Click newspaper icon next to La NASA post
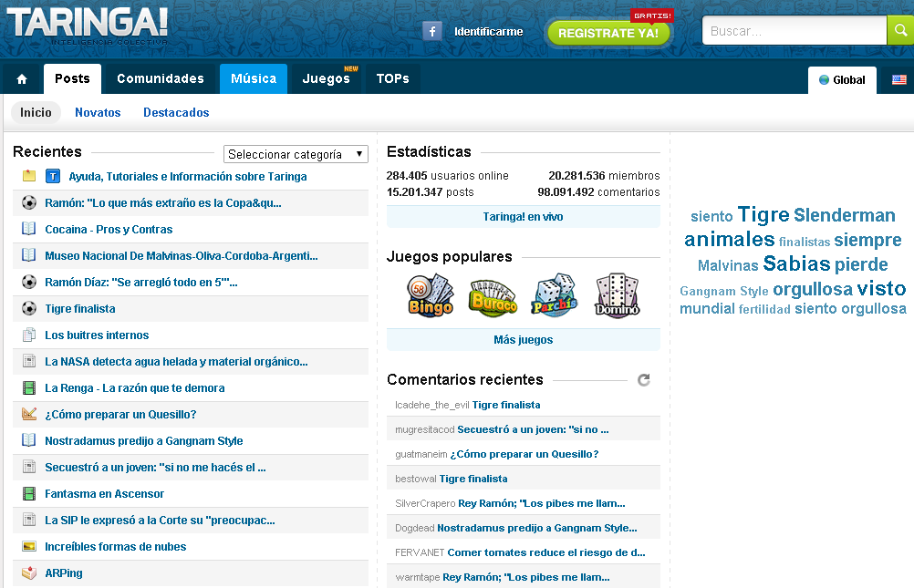The image size is (914, 588). pyautogui.click(x=29, y=361)
